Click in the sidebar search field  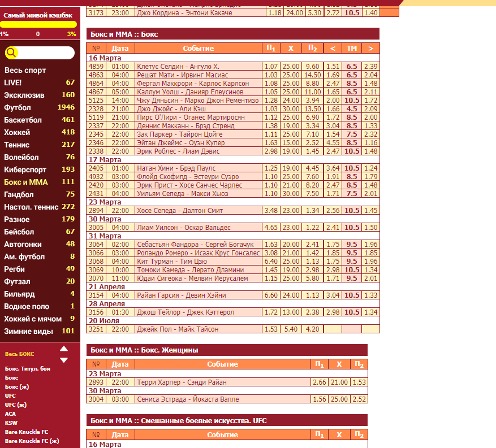click(46, 53)
